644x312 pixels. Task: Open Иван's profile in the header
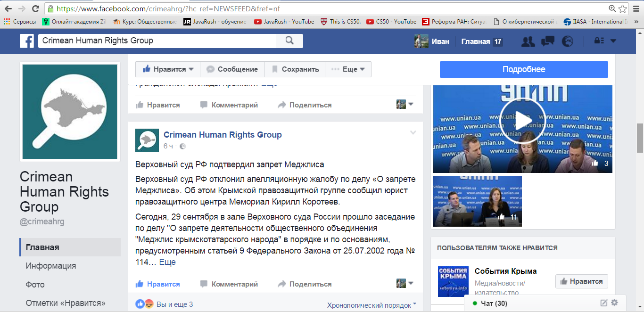432,41
